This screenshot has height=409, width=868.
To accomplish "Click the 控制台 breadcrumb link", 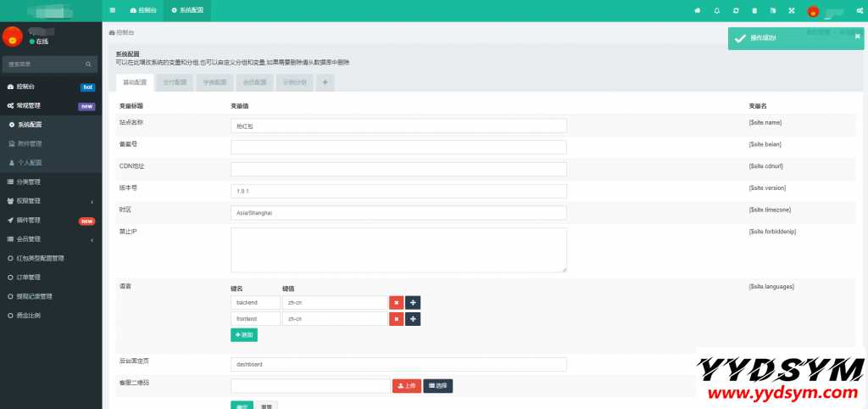I will 122,33.
